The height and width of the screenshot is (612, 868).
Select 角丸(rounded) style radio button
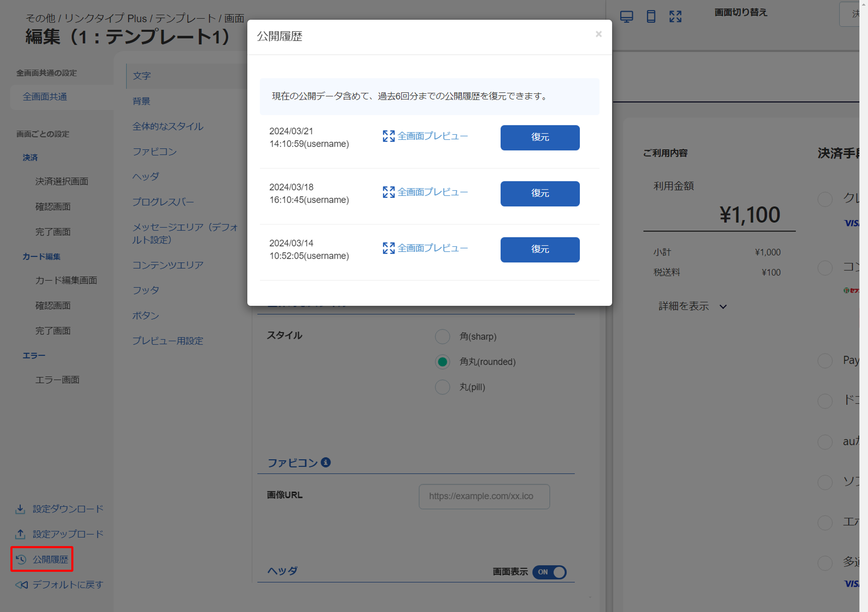[442, 362]
